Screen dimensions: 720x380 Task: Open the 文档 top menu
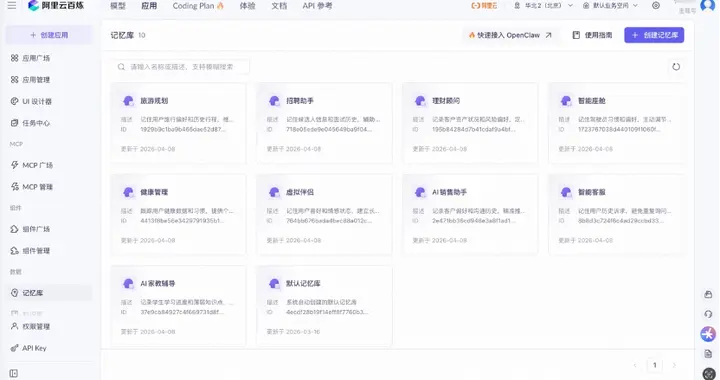(x=279, y=6)
